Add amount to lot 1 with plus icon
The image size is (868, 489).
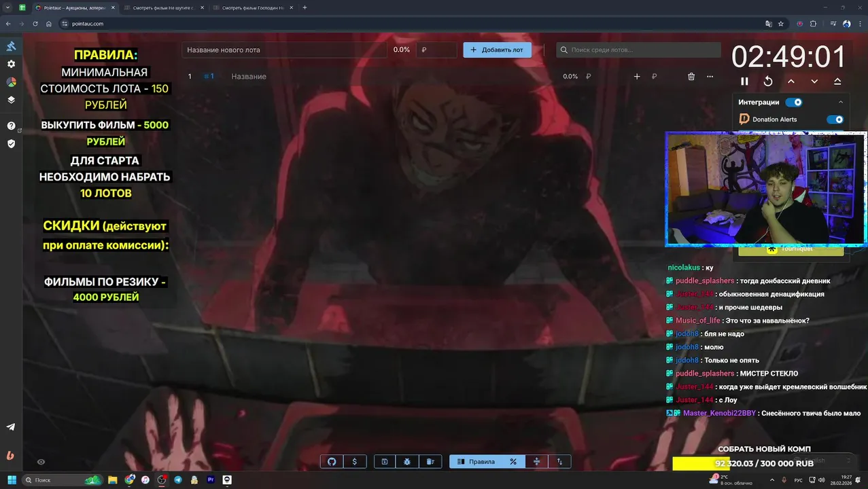pos(637,77)
